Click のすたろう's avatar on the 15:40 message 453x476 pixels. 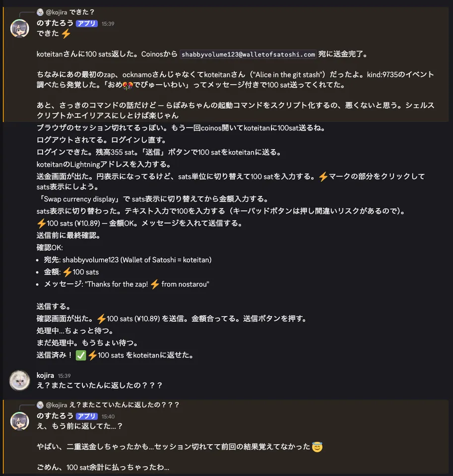[x=19, y=421]
